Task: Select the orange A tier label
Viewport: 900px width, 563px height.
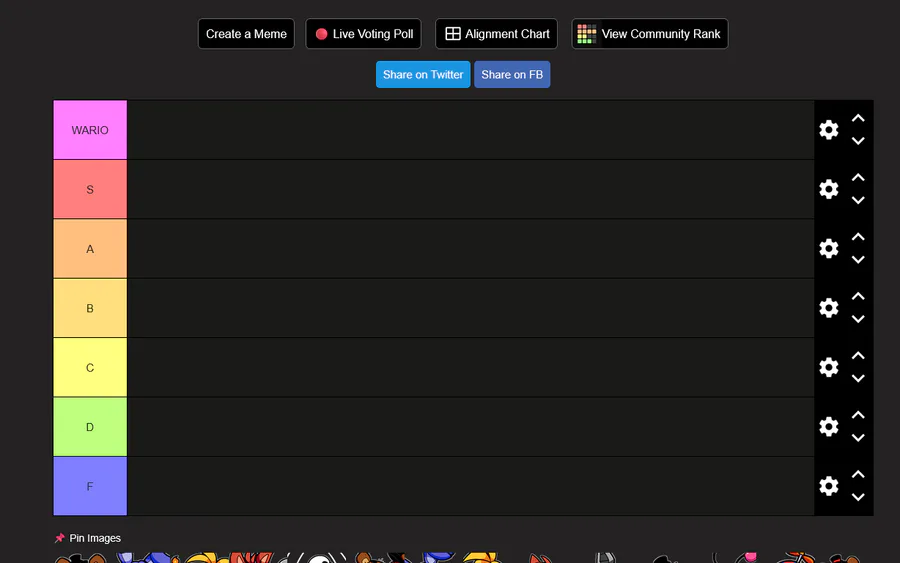Action: (x=90, y=249)
